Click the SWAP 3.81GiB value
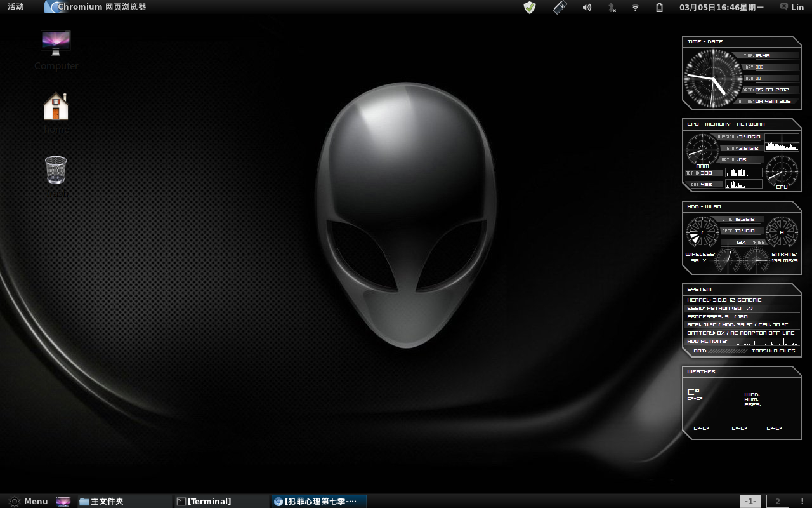This screenshot has width=812, height=508. pos(749,148)
